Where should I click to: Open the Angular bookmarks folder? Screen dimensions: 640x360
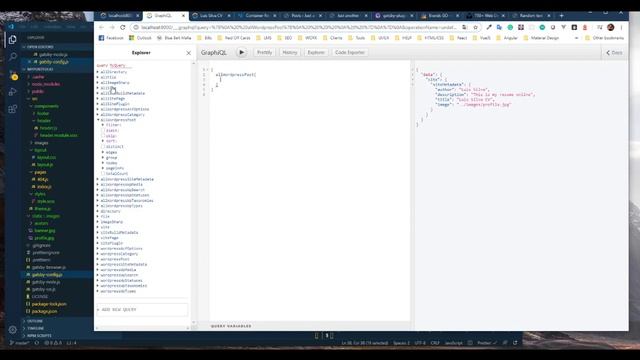(x=507, y=38)
